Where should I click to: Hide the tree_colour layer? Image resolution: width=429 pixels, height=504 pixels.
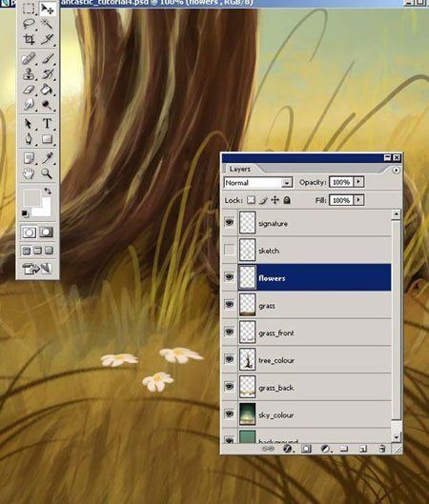click(x=230, y=359)
